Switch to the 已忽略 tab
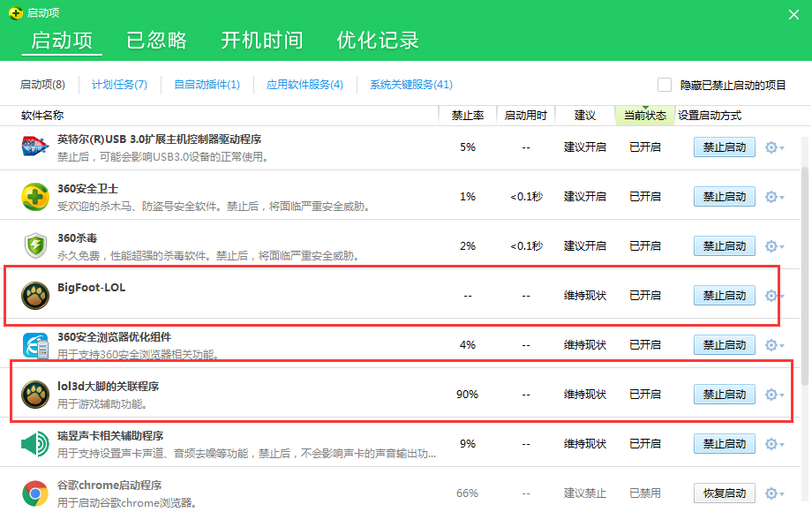812x512 pixels. [156, 41]
